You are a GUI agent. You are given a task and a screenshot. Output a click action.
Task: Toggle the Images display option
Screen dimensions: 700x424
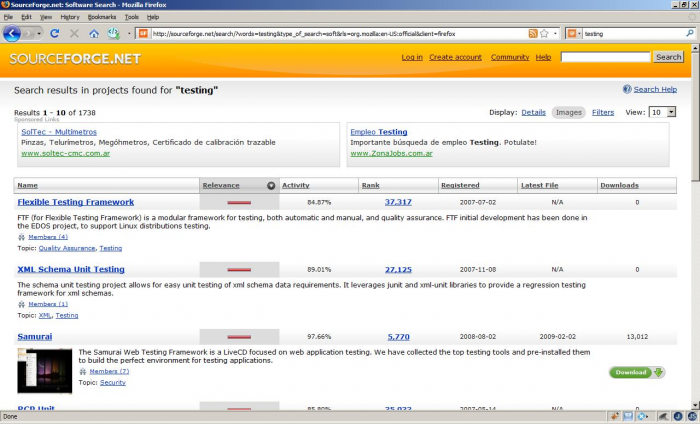pyautogui.click(x=568, y=112)
